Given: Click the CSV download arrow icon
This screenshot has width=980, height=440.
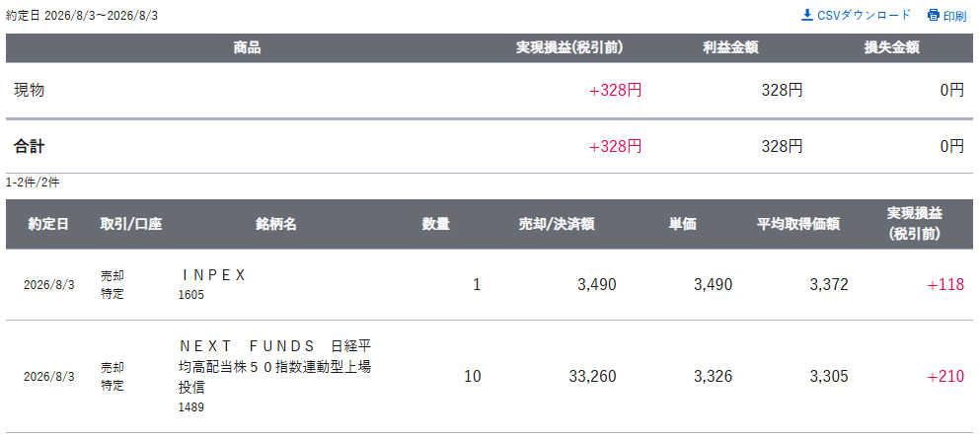Looking at the screenshot, I should (x=807, y=15).
